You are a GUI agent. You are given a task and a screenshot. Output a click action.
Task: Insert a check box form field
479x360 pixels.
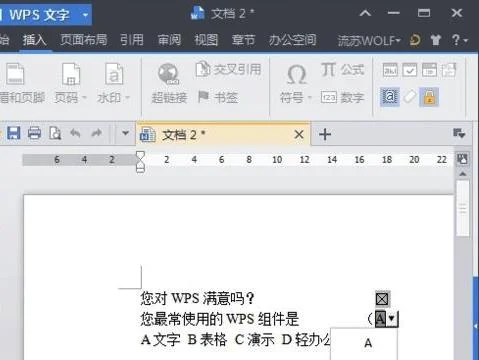(409, 70)
